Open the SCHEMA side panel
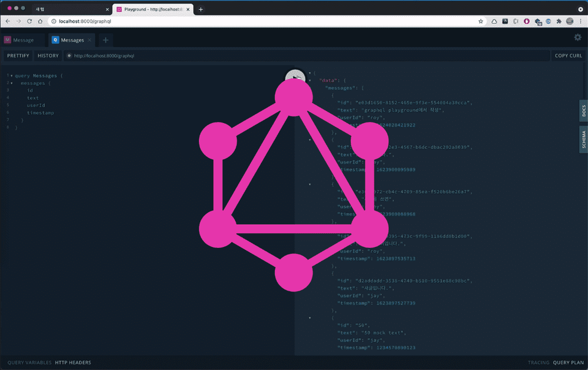The width and height of the screenshot is (588, 370). [x=584, y=140]
